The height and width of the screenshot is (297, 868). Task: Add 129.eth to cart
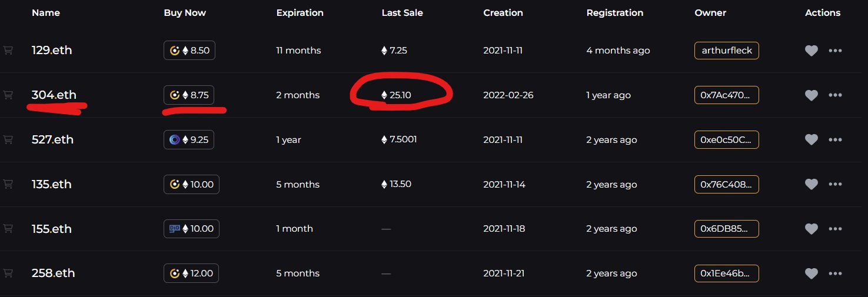[x=8, y=51]
